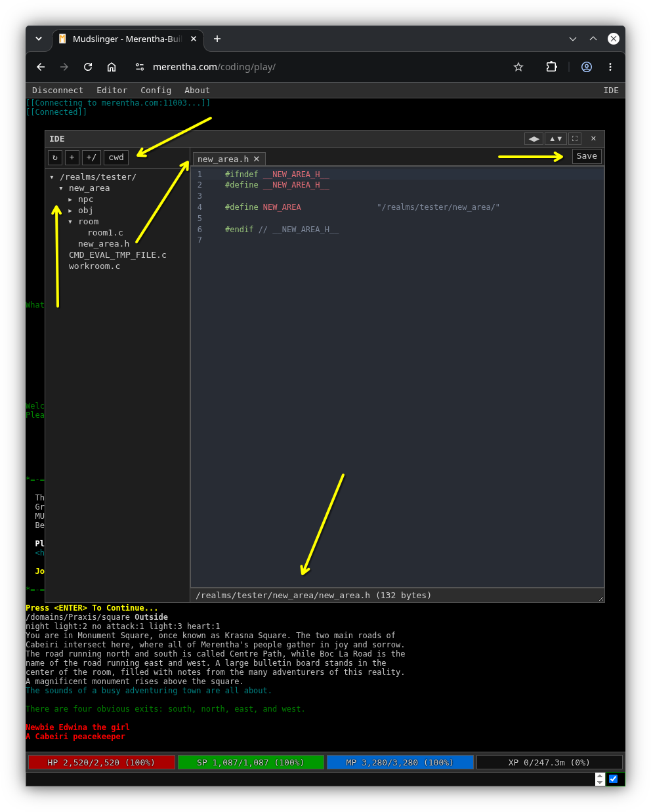Open workroom.c in the file tree
Image resolution: width=651 pixels, height=812 pixels.
94,266
